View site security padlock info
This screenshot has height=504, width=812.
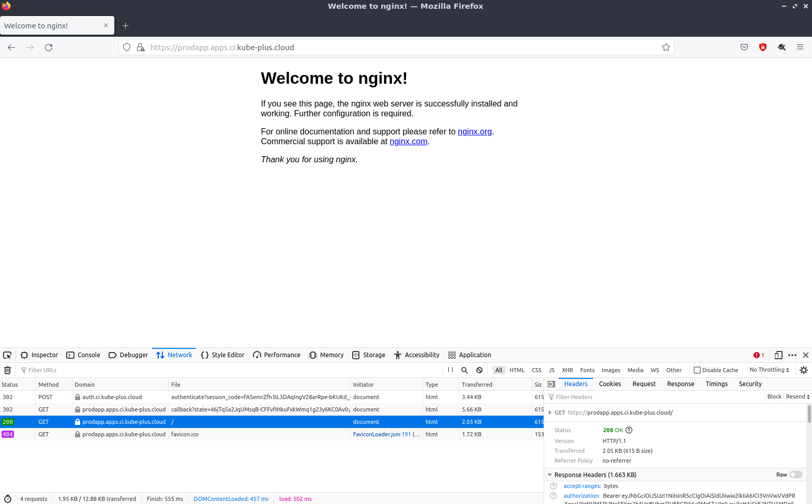(x=141, y=47)
